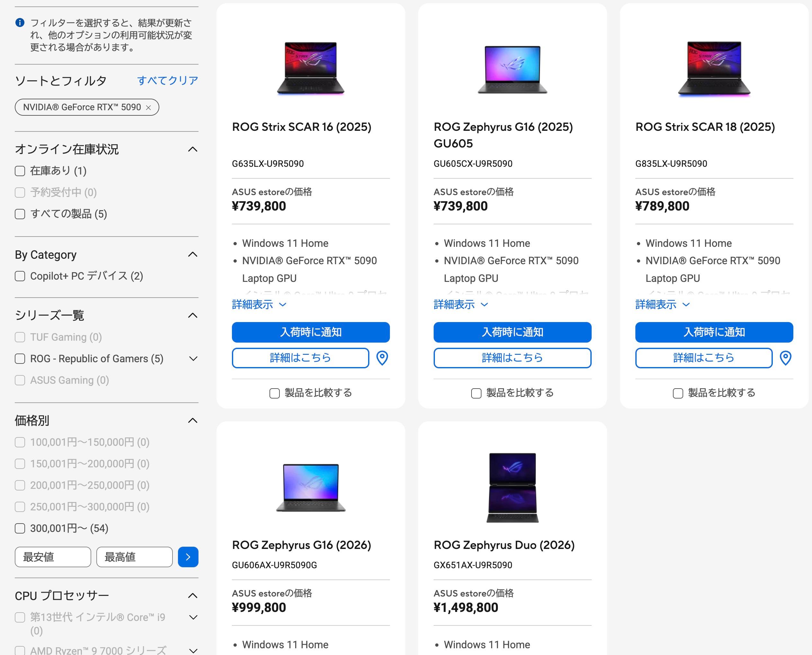Expand 第13世代 インテル Core i9 options
The height and width of the screenshot is (655, 812).
click(193, 617)
